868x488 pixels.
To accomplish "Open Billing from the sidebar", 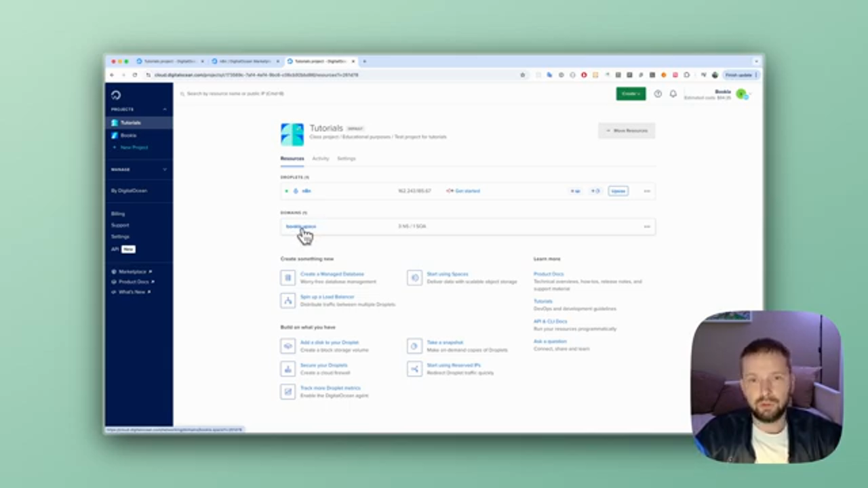I will [x=118, y=213].
